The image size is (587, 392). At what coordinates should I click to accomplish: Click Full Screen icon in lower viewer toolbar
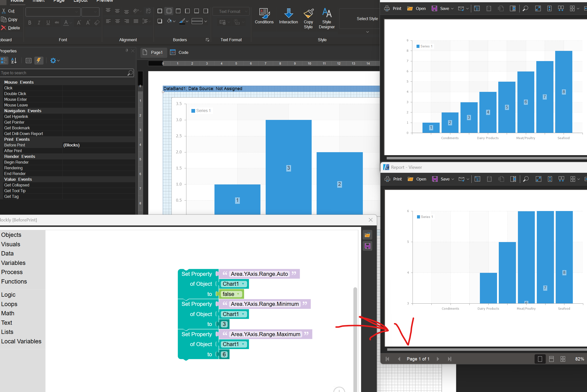pos(538,179)
